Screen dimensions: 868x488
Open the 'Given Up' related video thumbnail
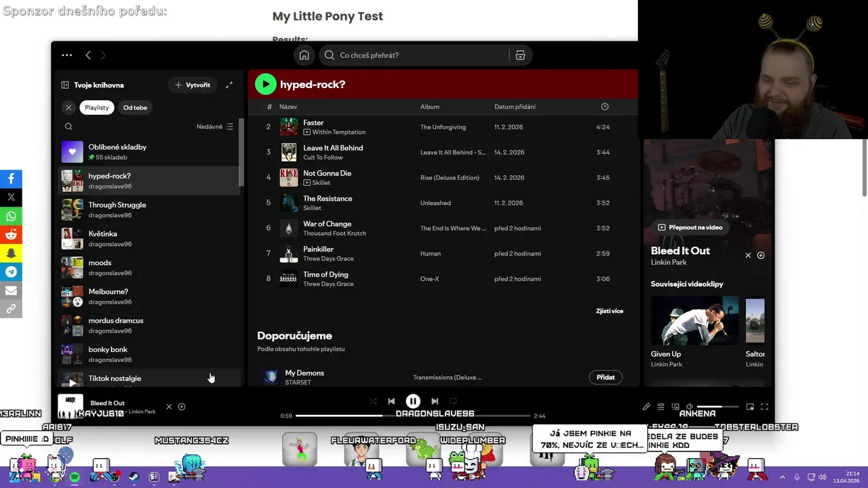point(695,321)
